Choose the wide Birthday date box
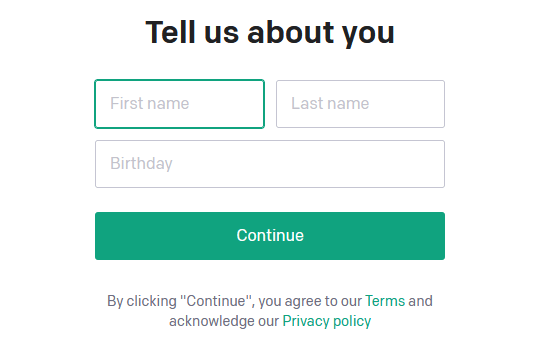Screen dimensions: 538x360 coord(270,164)
